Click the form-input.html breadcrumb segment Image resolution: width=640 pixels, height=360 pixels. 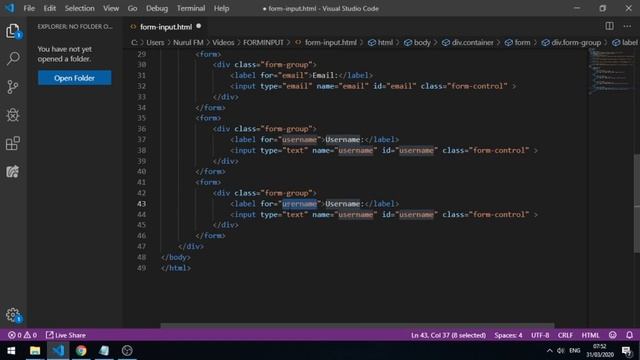(326, 42)
